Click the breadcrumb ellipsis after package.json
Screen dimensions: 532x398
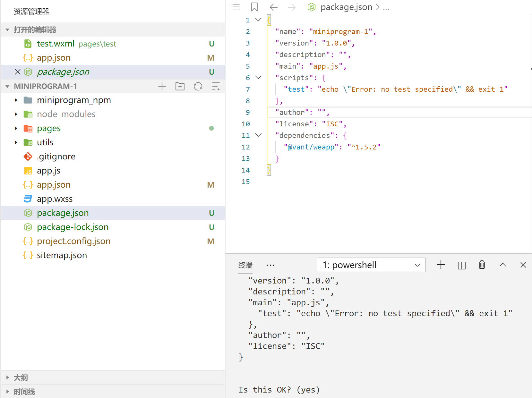tap(386, 8)
